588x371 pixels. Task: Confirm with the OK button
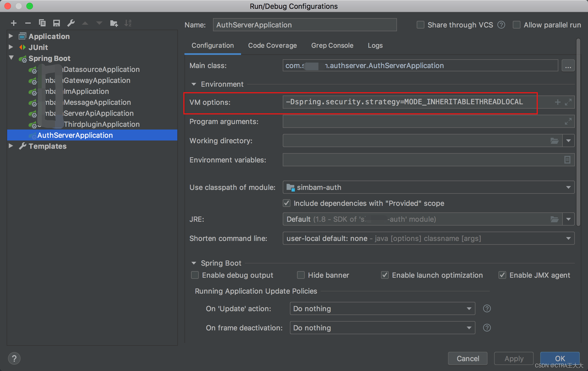(560, 358)
